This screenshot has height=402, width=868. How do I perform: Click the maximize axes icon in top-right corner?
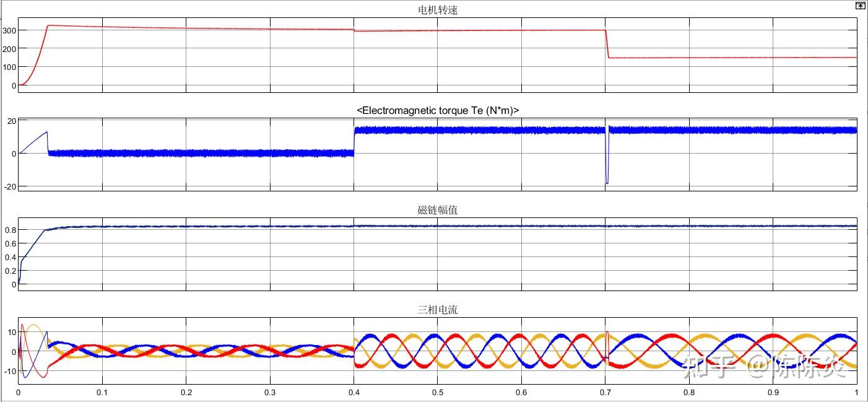coord(860,5)
